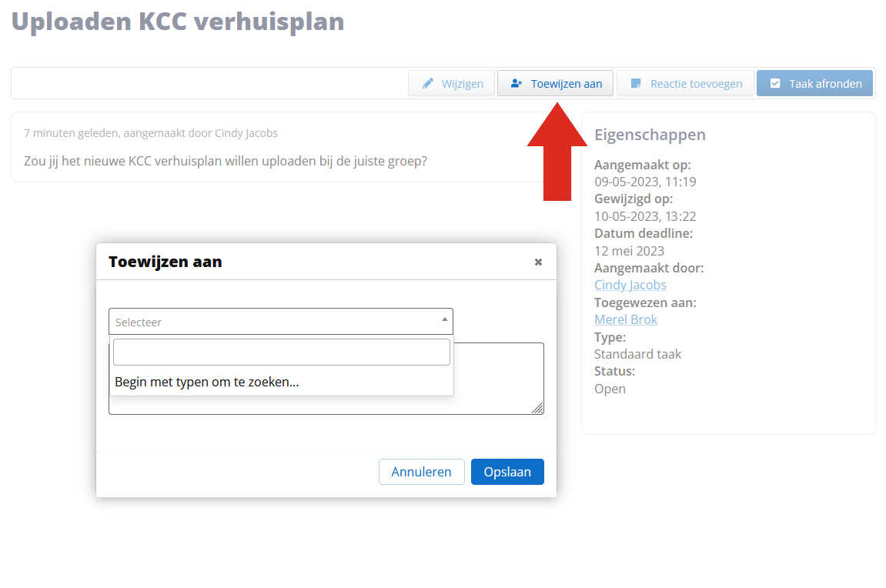Click the checkmark icon on Taak afronden
Image resolution: width=886 pixels, height=588 pixels.
775,84
